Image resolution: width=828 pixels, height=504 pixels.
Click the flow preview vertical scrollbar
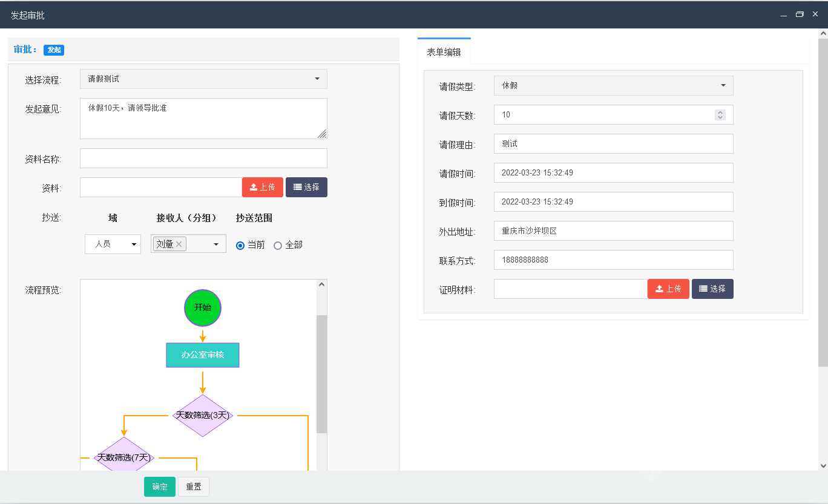point(321,374)
